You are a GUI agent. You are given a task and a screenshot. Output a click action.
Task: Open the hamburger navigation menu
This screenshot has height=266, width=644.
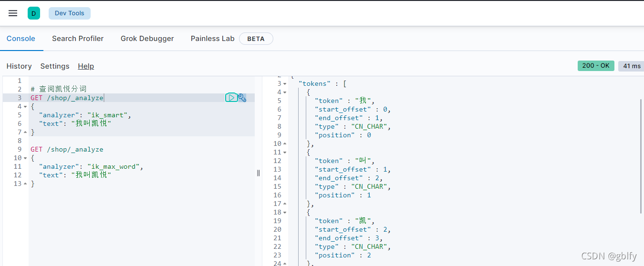coord(13,13)
